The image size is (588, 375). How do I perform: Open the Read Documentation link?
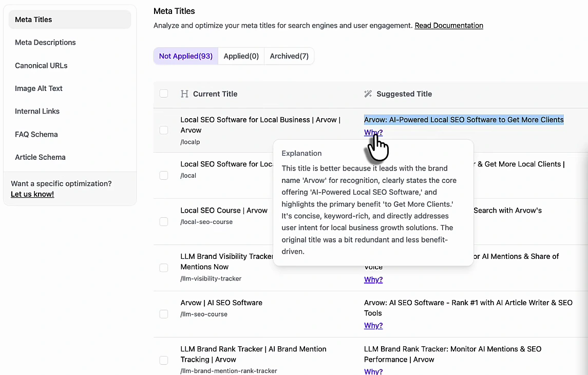point(449,26)
